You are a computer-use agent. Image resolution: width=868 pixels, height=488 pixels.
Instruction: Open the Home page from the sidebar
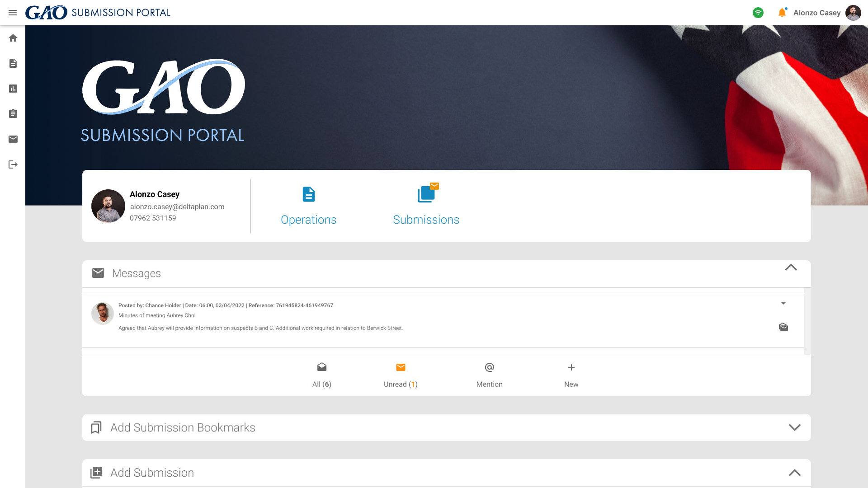click(x=13, y=38)
